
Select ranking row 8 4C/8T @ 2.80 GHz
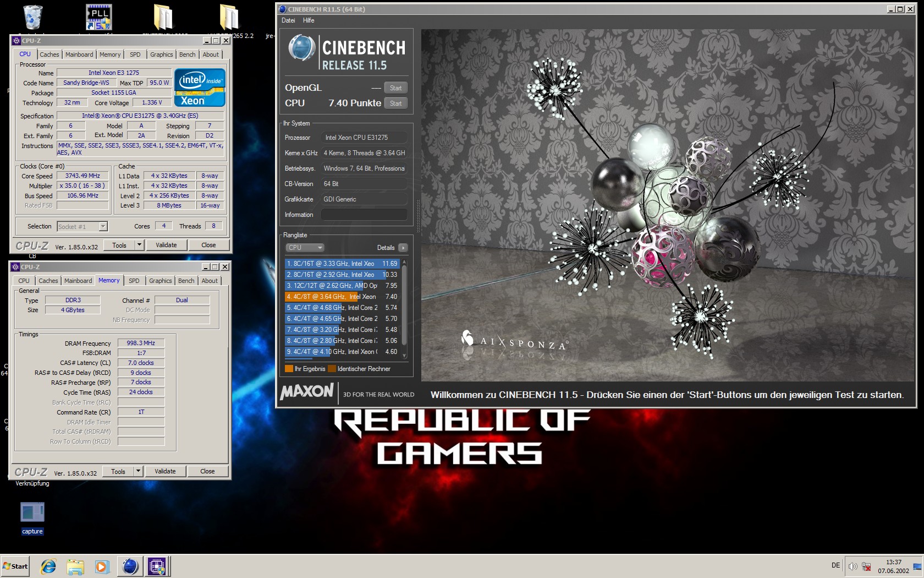342,341
